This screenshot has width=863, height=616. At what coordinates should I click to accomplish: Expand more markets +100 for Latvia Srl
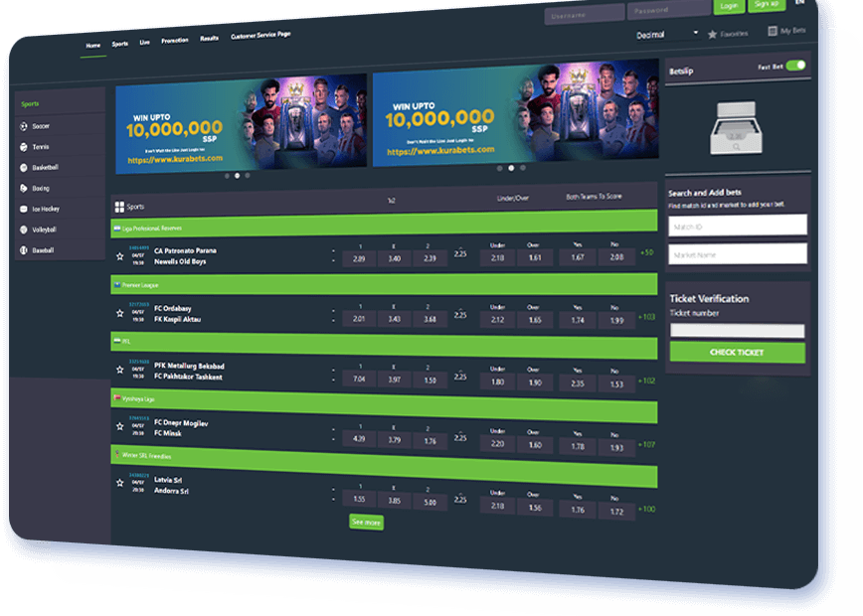[x=646, y=510]
